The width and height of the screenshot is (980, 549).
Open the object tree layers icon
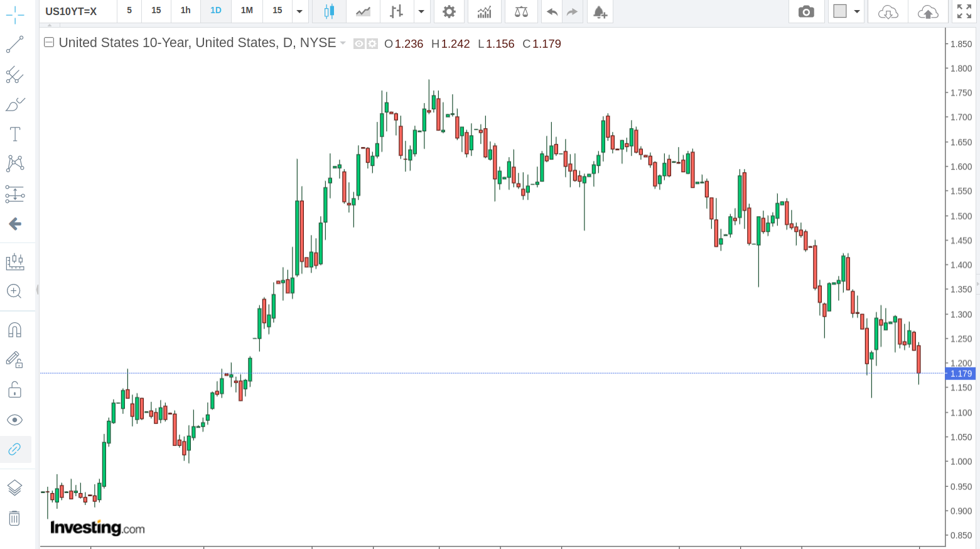[15, 487]
